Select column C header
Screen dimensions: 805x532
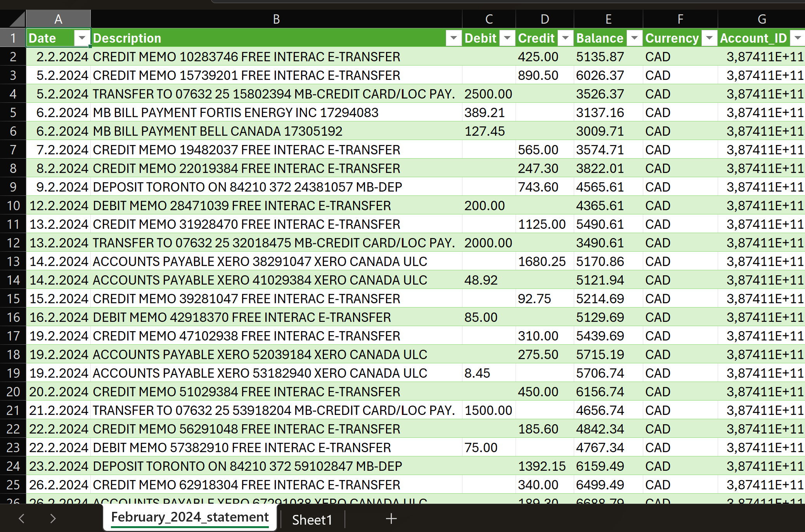[x=489, y=19]
